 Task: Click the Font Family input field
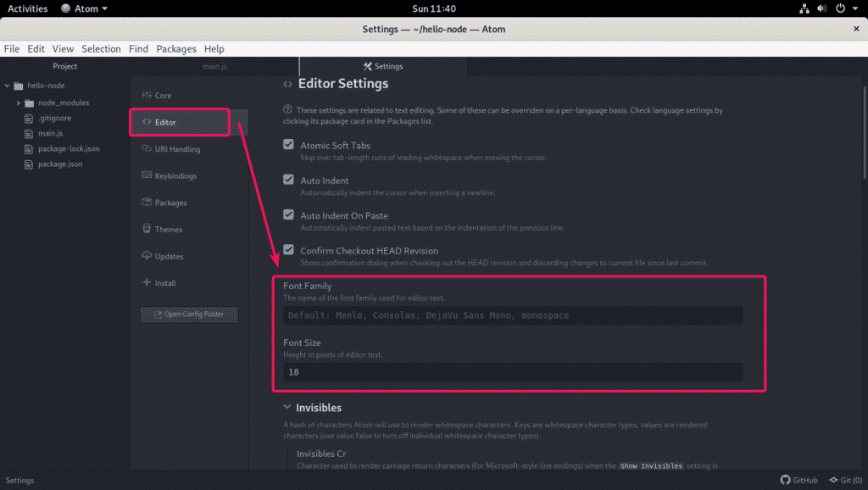point(513,315)
